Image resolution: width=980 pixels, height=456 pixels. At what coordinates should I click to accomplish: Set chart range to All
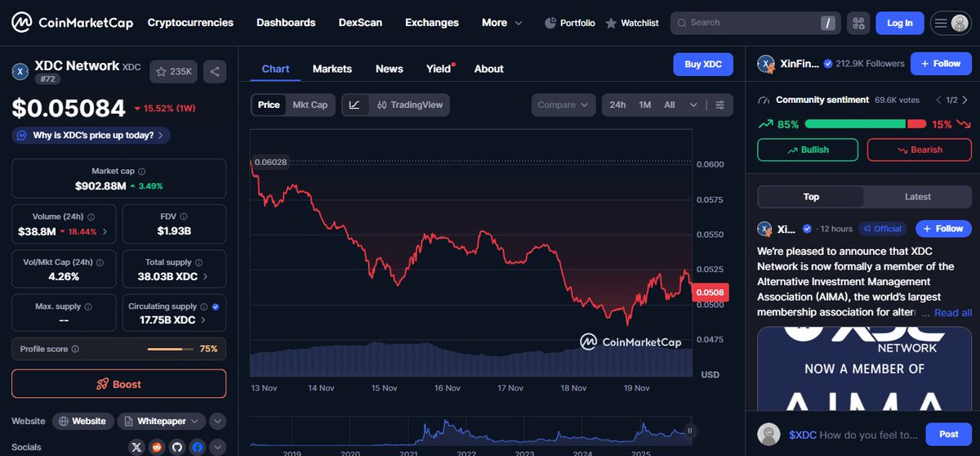tap(670, 105)
